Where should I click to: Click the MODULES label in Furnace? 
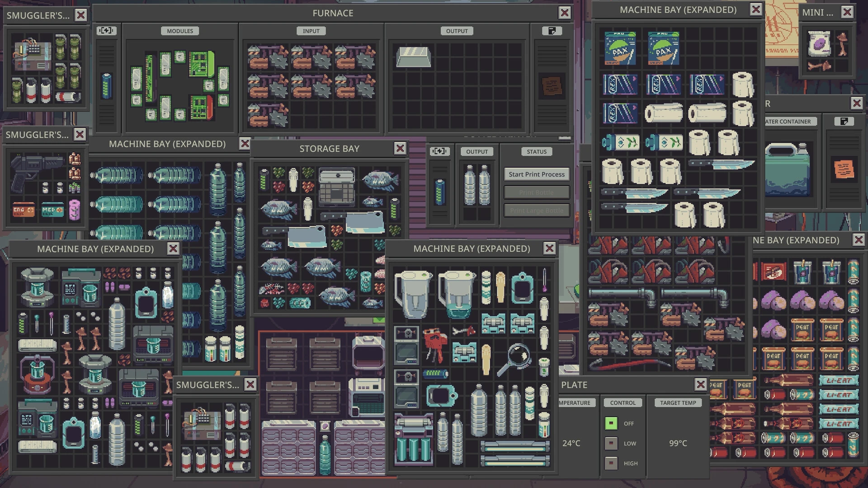pos(180,31)
